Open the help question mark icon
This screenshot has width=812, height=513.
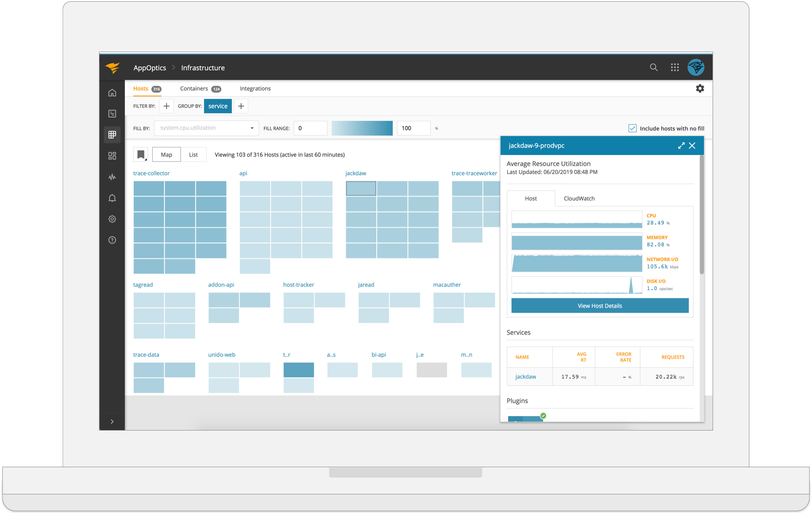(x=112, y=240)
